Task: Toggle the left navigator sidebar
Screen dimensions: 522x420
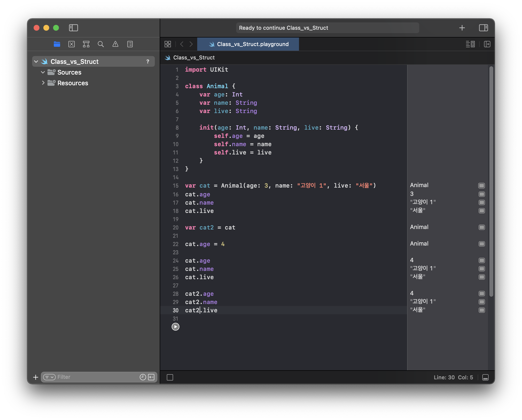Action: click(x=73, y=28)
